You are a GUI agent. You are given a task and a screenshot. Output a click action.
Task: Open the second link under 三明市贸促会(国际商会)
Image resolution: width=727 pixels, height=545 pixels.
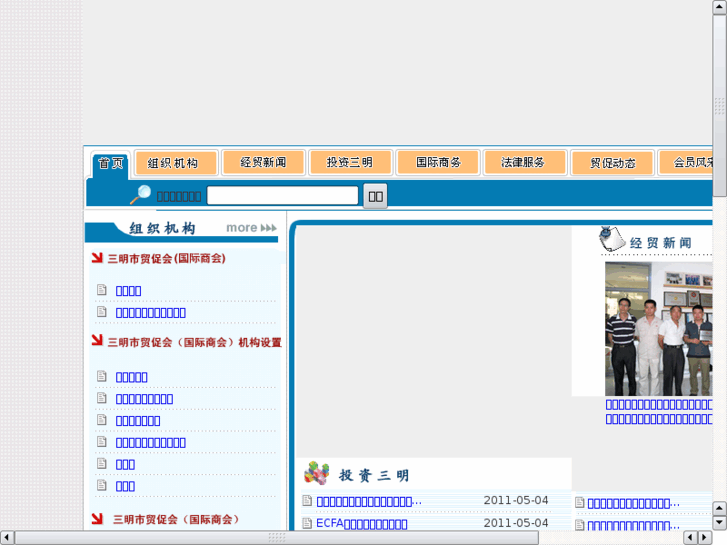[x=151, y=313]
